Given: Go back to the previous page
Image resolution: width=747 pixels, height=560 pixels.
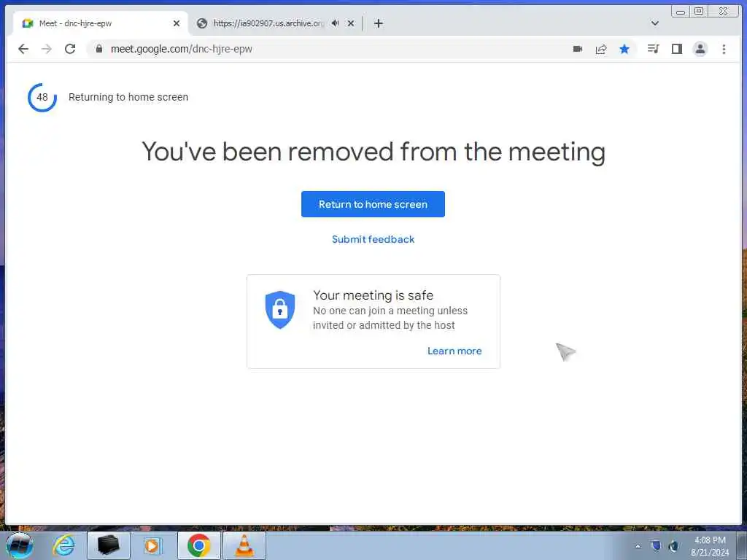Looking at the screenshot, I should coord(23,49).
